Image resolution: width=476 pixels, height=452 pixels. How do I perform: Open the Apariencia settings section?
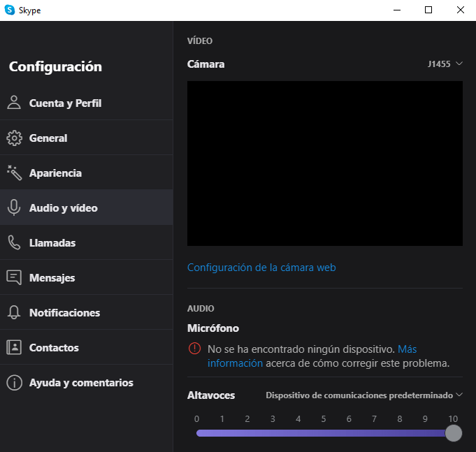coord(87,173)
